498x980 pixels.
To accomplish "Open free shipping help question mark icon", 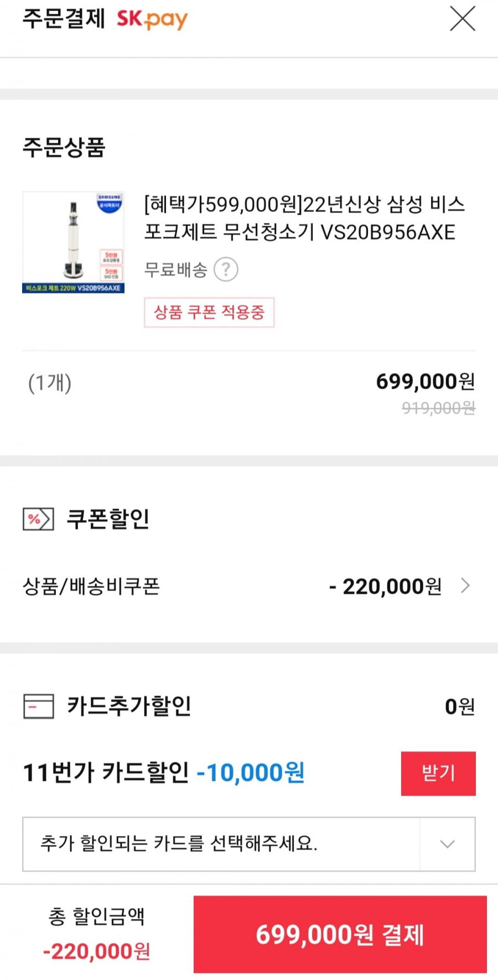I will tap(226, 270).
